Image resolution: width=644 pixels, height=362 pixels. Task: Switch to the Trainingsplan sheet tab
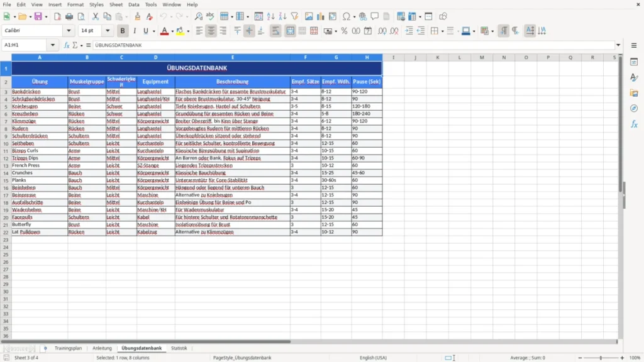coord(68,348)
